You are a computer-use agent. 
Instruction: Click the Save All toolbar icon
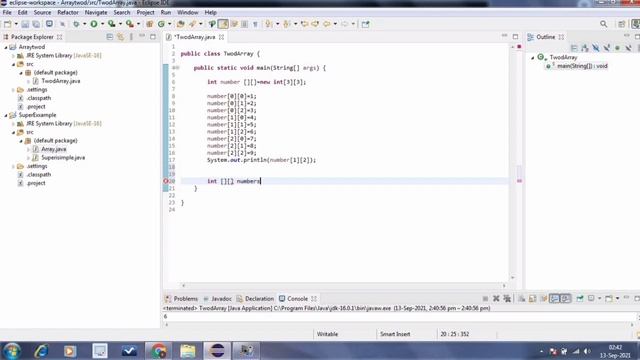(x=36, y=24)
